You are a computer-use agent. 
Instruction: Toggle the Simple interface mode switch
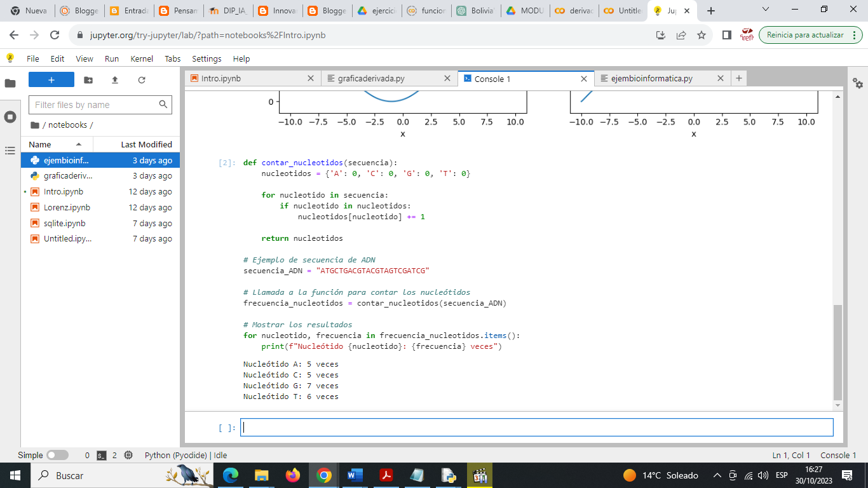[57, 455]
